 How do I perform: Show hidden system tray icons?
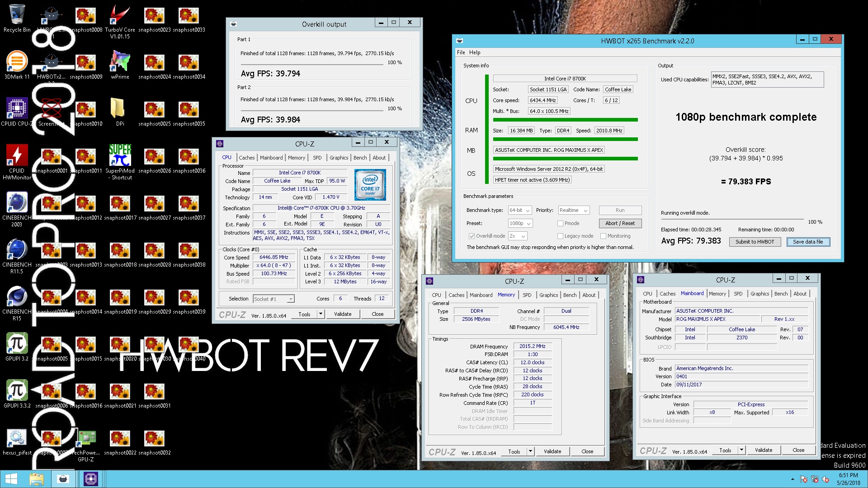click(x=792, y=479)
